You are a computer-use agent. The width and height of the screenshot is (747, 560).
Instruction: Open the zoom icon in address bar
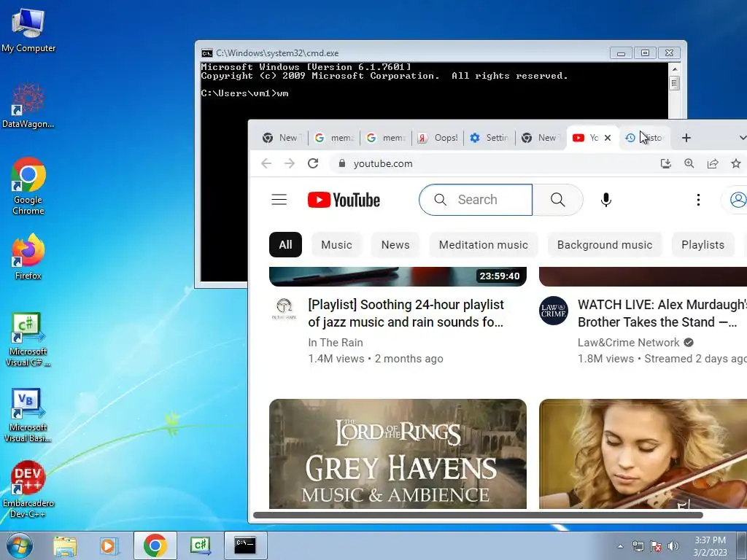click(x=689, y=163)
